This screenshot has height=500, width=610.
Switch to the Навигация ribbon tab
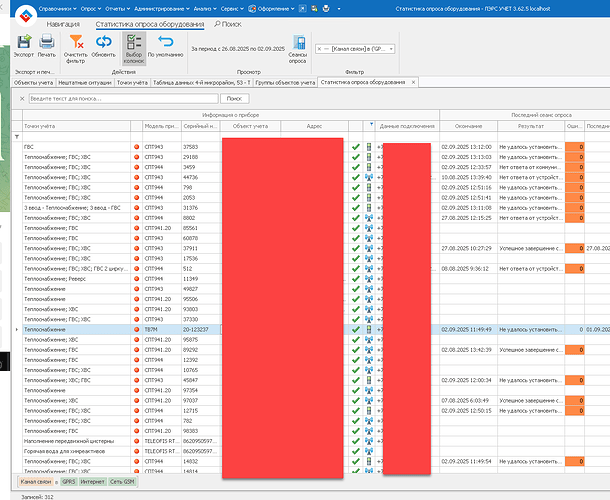63,24
